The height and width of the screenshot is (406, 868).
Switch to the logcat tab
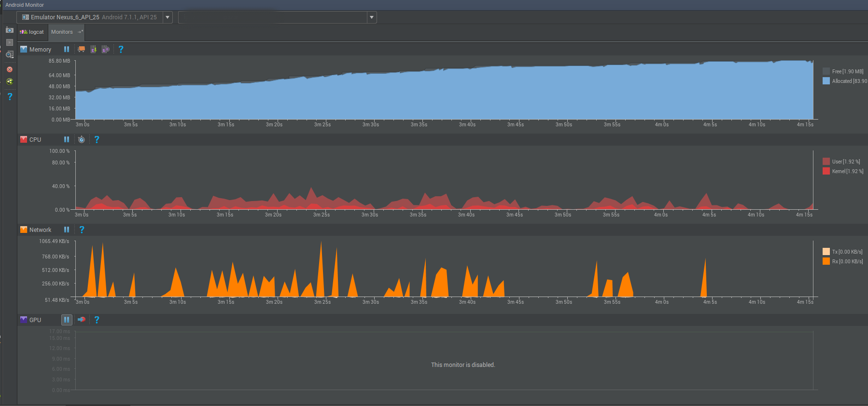point(32,32)
